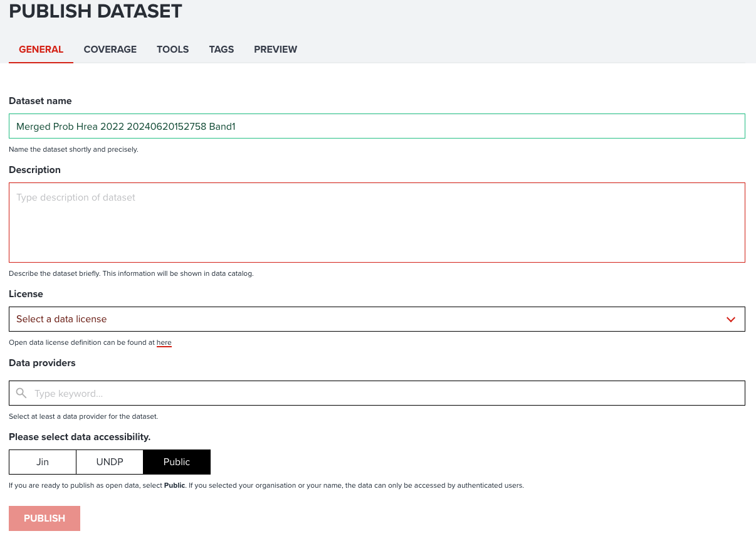Open the Select a data license dropdown
Screen dimensions: 756x536
[376, 319]
